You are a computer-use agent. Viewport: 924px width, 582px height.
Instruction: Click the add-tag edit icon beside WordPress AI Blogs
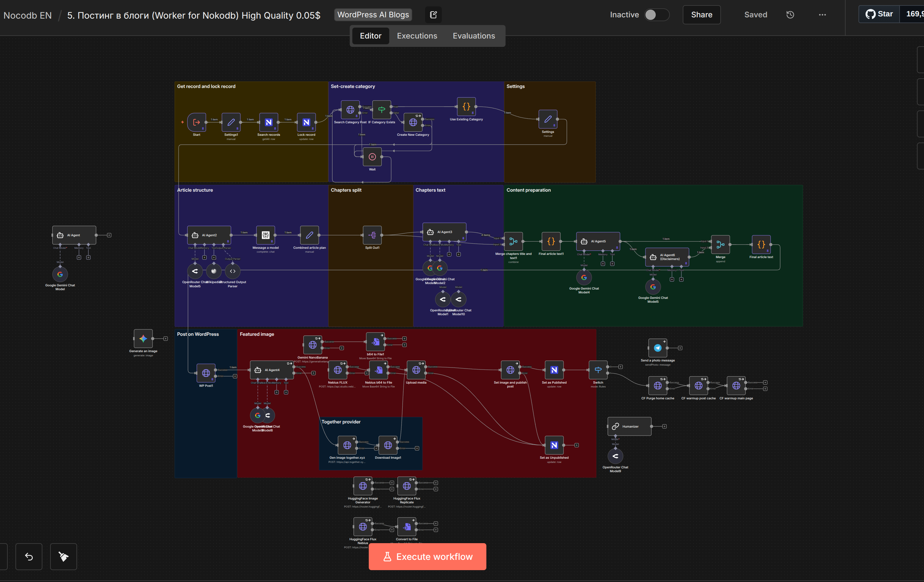433,14
